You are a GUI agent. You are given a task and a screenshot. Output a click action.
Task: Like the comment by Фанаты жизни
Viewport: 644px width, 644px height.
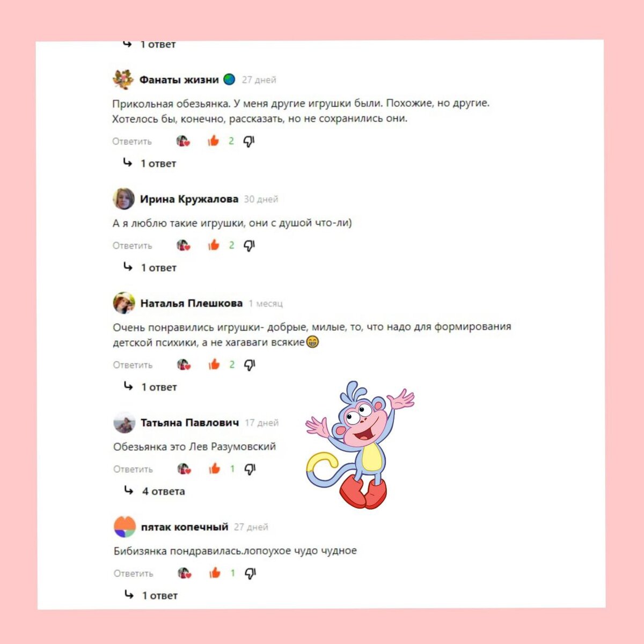tap(214, 141)
